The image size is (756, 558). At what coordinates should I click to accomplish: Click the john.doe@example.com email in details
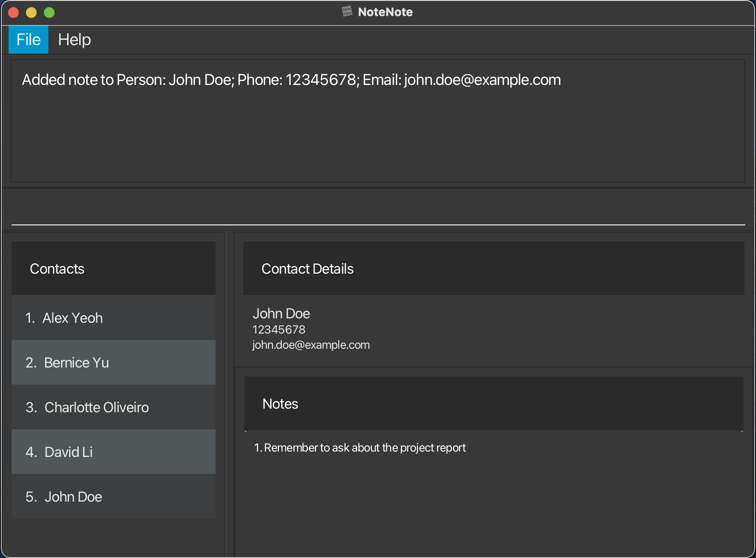(x=311, y=345)
